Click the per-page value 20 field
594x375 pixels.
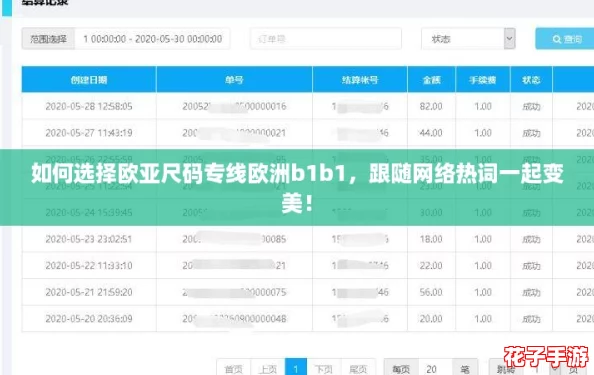pyautogui.click(x=435, y=368)
